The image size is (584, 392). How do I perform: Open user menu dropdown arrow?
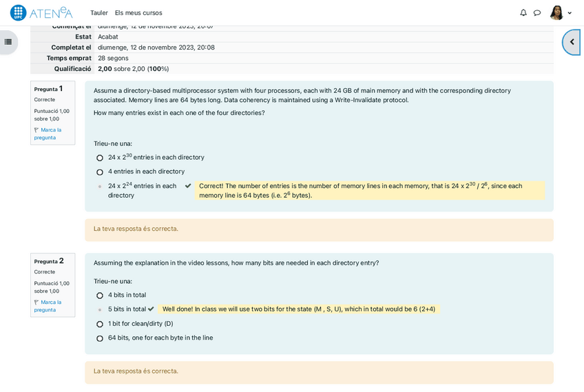570,13
